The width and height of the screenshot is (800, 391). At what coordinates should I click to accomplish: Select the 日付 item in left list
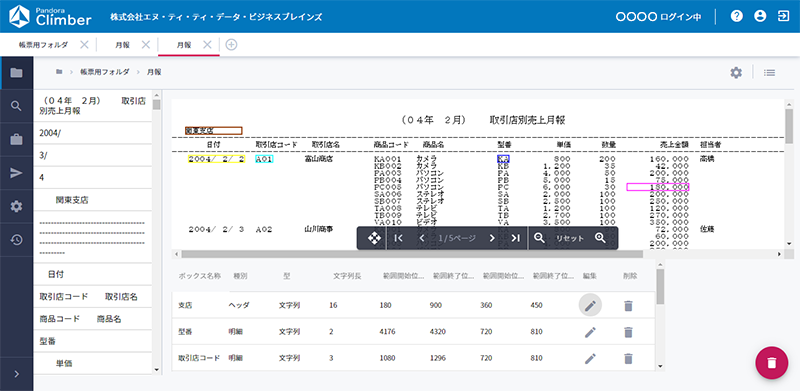point(93,274)
